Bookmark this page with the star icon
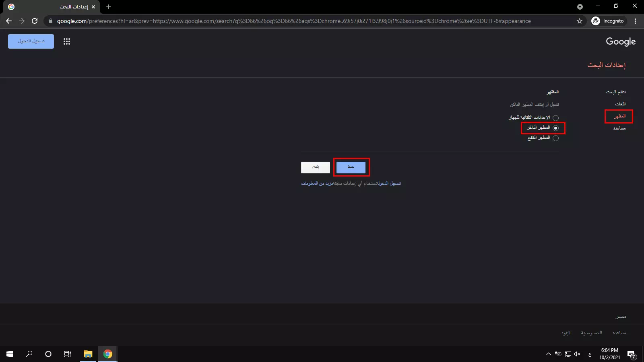This screenshot has width=644, height=362. 580,21
